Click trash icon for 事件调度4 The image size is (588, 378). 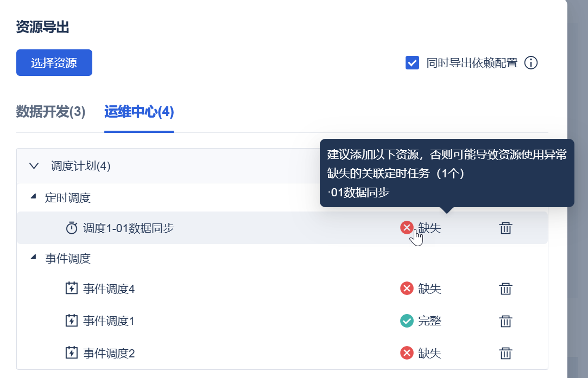coord(505,289)
